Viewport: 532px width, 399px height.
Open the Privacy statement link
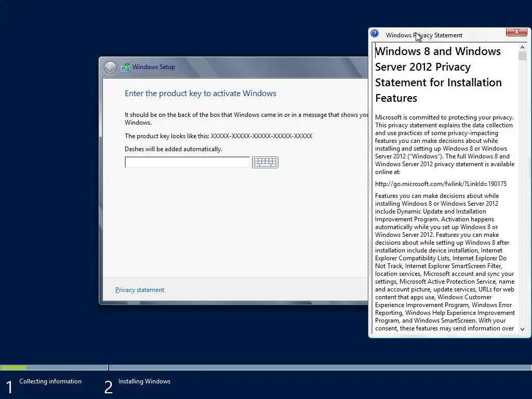[x=140, y=290]
